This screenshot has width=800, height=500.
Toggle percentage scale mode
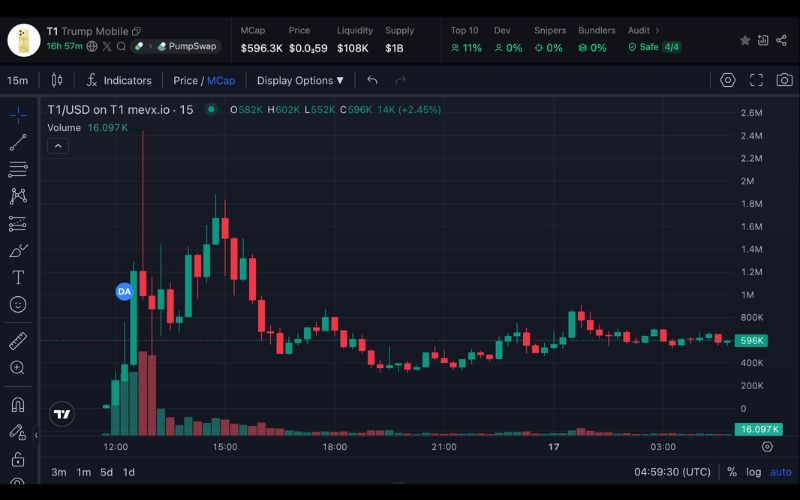click(x=732, y=472)
